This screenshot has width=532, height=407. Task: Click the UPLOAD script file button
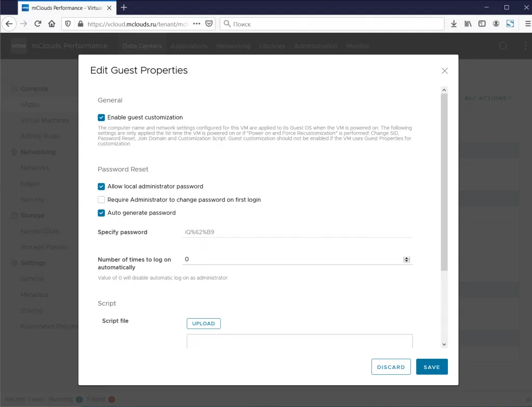pos(204,323)
